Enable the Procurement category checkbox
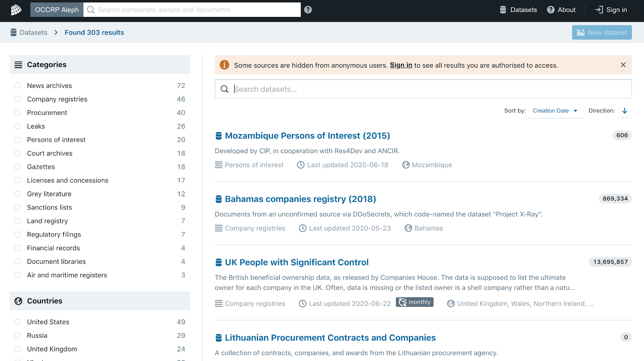 coord(17,112)
